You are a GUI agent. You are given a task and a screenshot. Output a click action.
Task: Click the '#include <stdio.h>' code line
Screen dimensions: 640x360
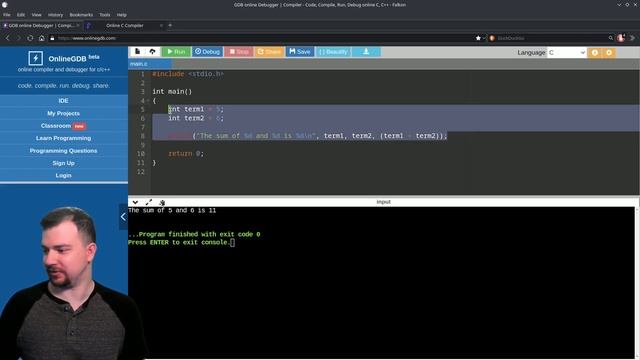pos(188,74)
